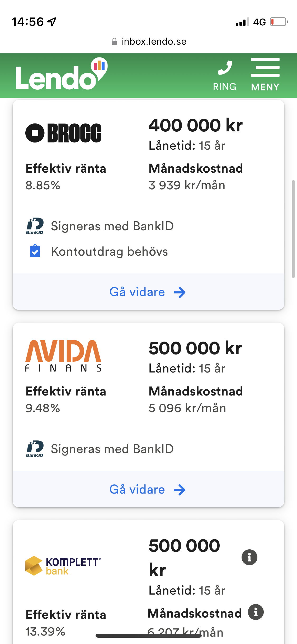297x644 pixels.
Task: Tap the status bar clock
Action: coord(27,22)
